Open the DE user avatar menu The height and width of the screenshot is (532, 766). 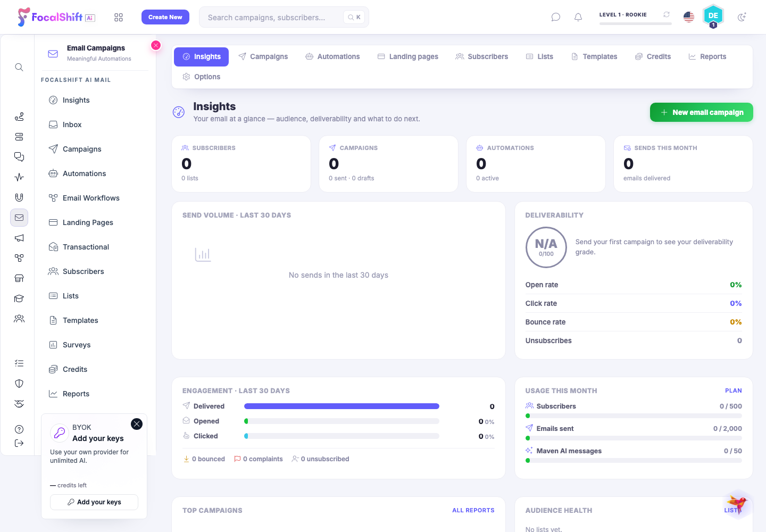point(713,16)
